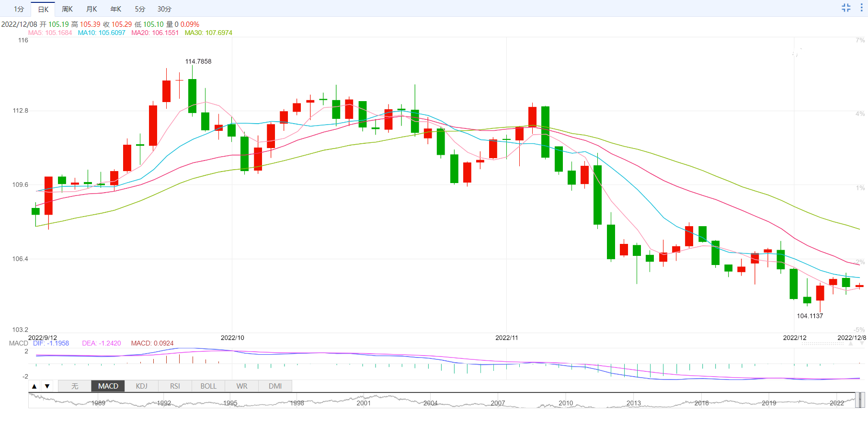This screenshot has width=868, height=426.
Task: Click the 0.09% change value
Action: click(x=190, y=24)
